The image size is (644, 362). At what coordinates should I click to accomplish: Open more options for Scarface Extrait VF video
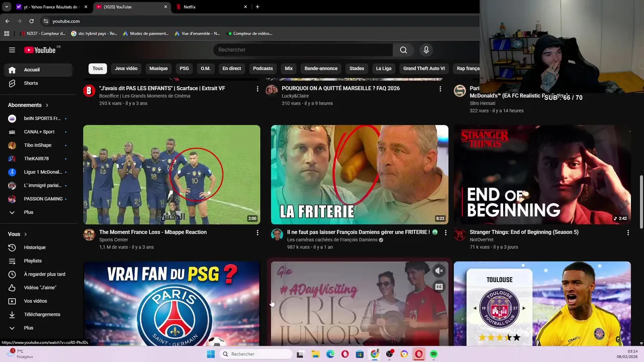pos(257,89)
